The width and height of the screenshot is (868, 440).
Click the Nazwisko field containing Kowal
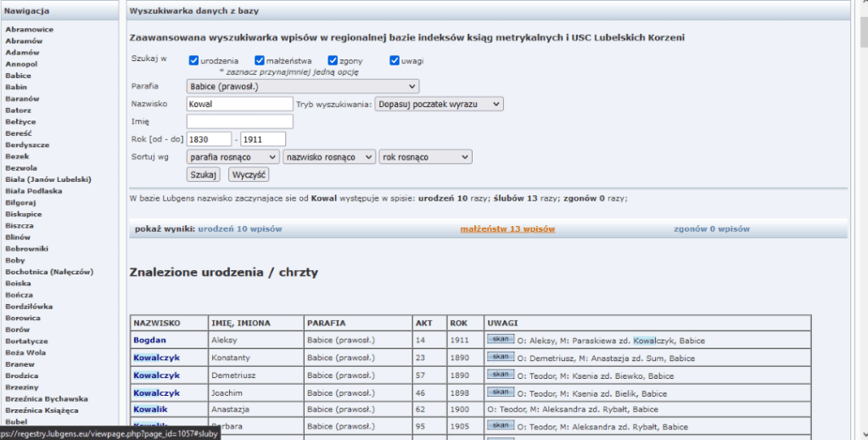click(x=238, y=104)
